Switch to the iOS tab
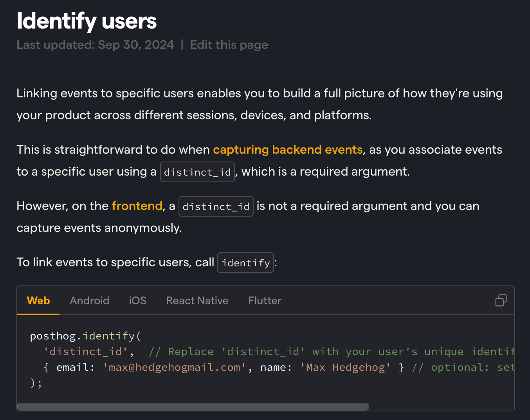This screenshot has height=420, width=530. [137, 300]
